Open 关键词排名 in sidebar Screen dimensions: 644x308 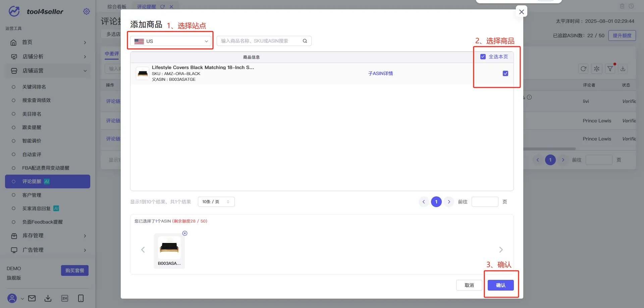tap(34, 87)
